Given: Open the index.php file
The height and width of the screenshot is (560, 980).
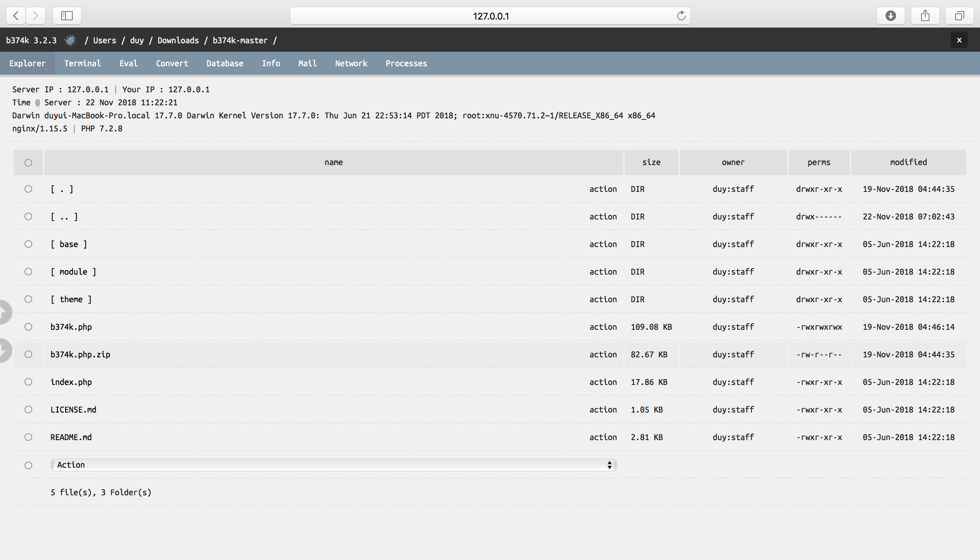Looking at the screenshot, I should tap(71, 382).
